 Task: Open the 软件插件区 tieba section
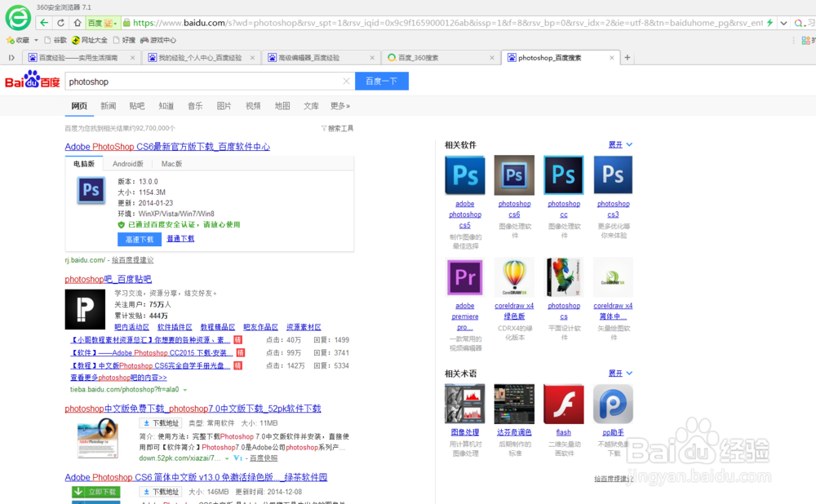point(175,327)
